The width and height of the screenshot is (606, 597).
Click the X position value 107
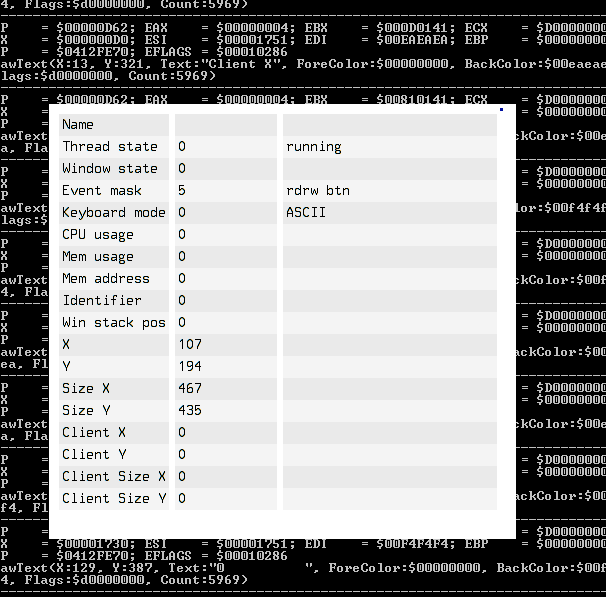click(x=190, y=345)
